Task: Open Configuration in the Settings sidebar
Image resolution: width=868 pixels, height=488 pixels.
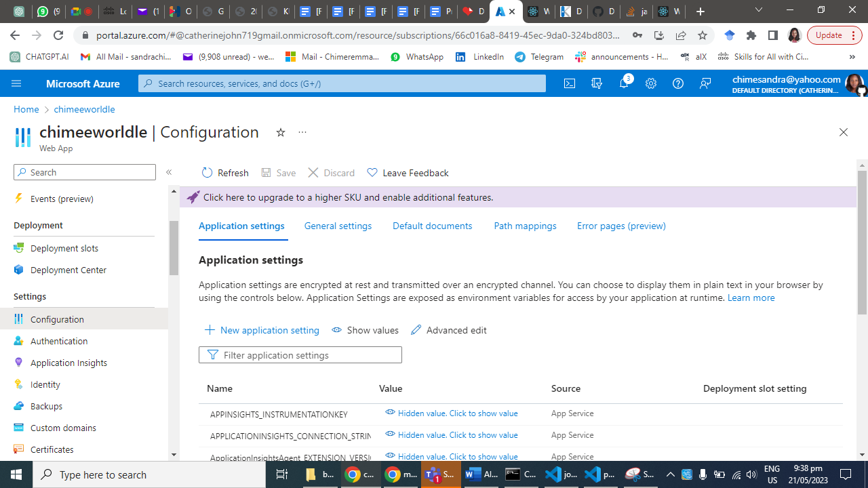Action: [x=84, y=319]
